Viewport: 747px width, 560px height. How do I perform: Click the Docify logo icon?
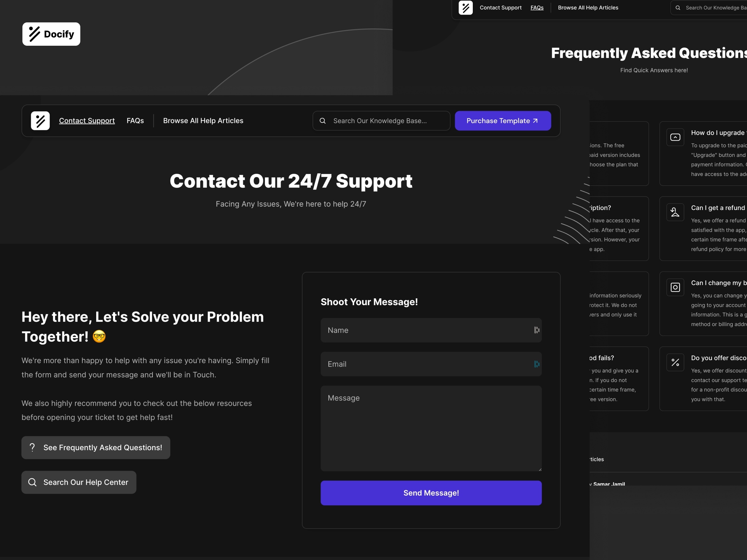tap(34, 34)
